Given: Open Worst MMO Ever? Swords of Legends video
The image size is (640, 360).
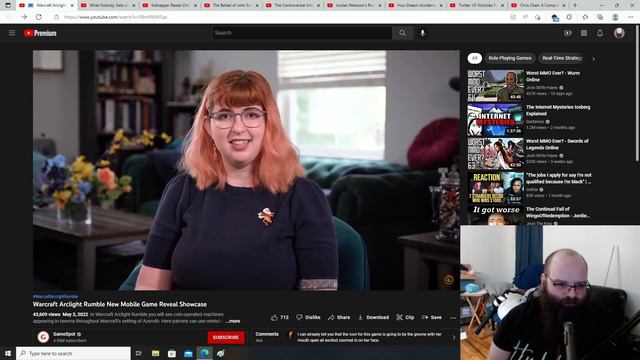Looking at the screenshot, I should (557, 144).
